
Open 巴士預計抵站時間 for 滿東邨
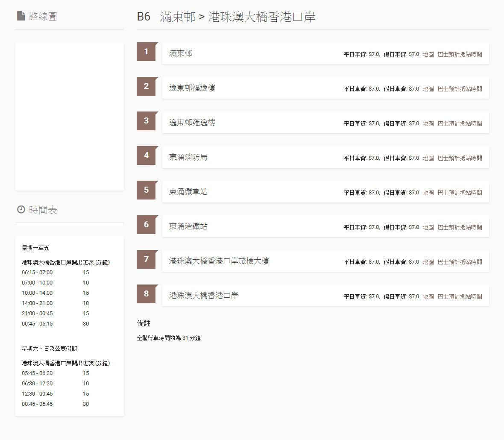click(x=460, y=54)
